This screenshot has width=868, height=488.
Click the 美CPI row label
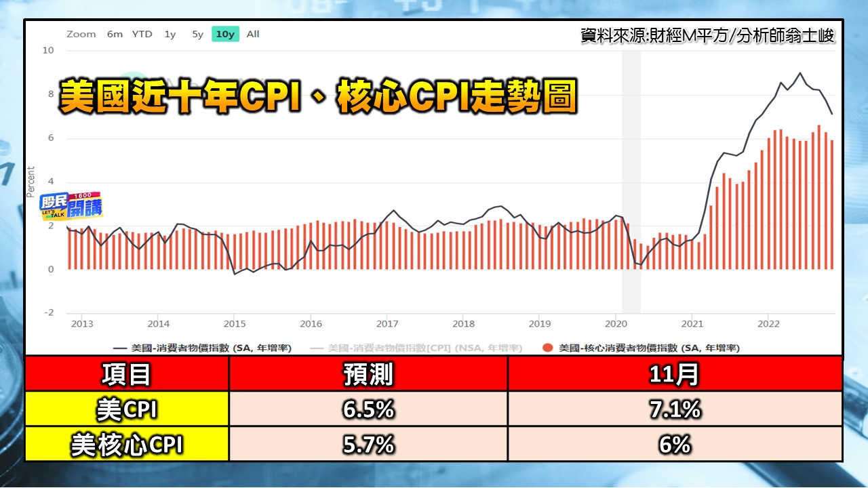pos(127,409)
